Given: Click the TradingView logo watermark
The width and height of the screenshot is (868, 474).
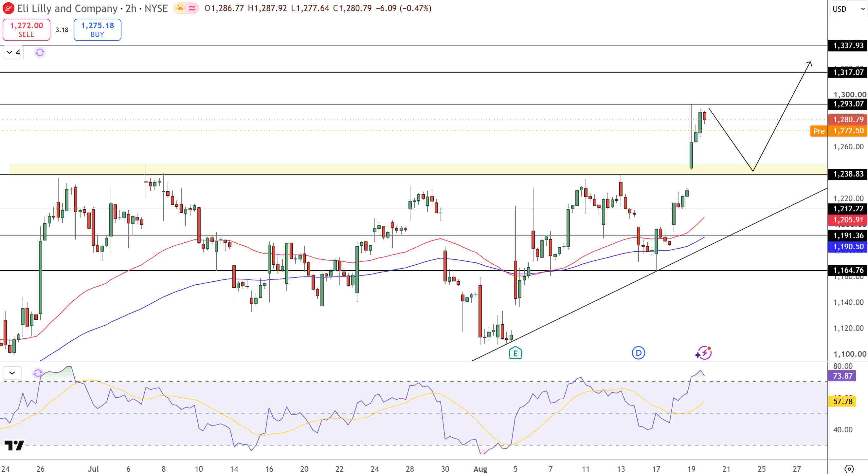Looking at the screenshot, I should pyautogui.click(x=14, y=446).
